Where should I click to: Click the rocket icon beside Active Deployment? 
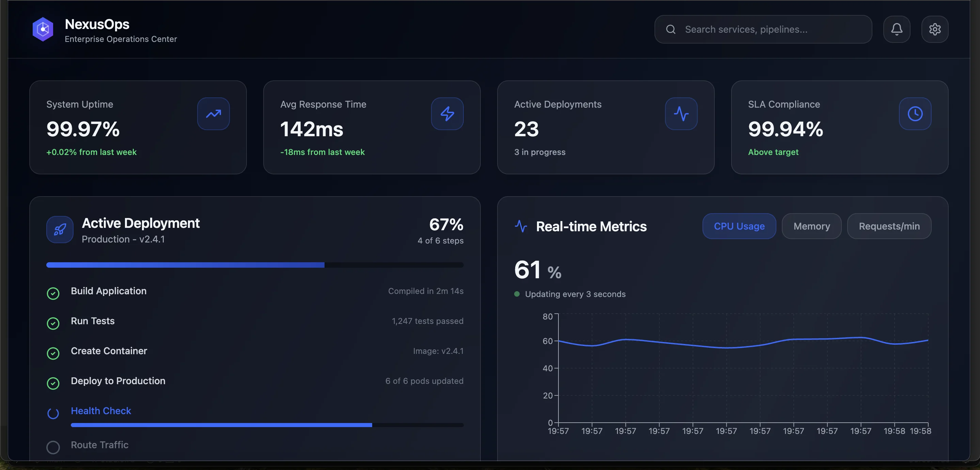tap(60, 229)
